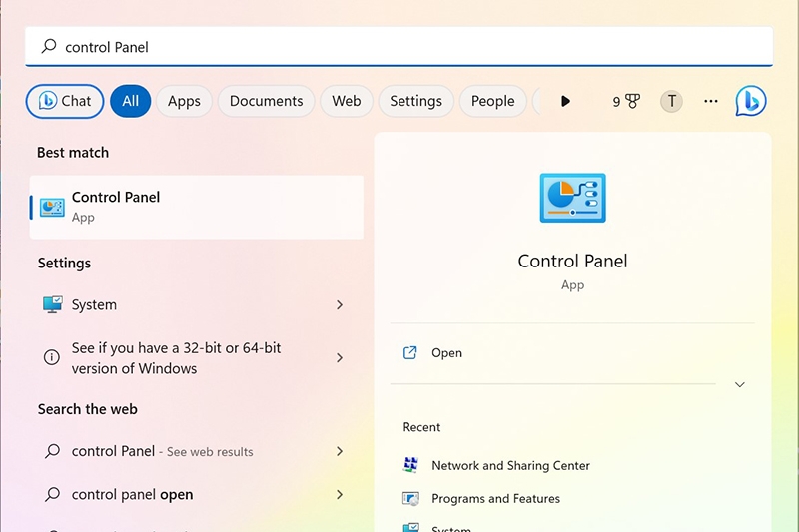Open the 'control panel open' web suggestion
Screen dimensions: 799x532
click(x=196, y=494)
